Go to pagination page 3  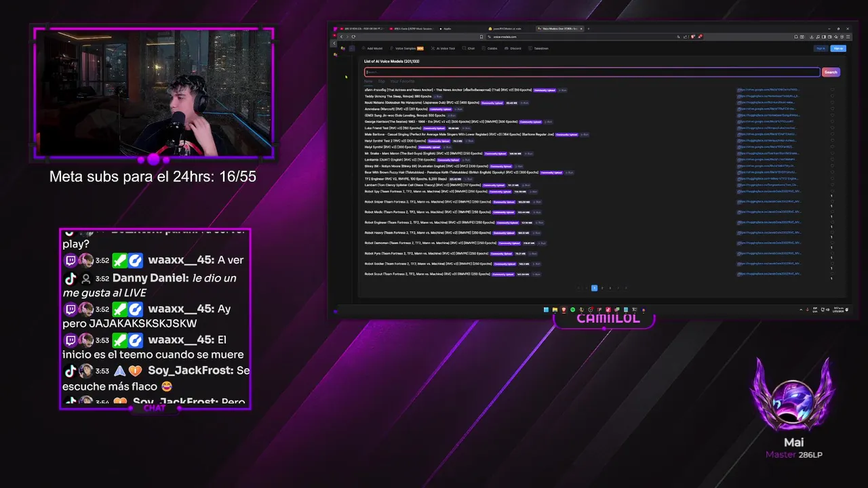click(x=610, y=288)
